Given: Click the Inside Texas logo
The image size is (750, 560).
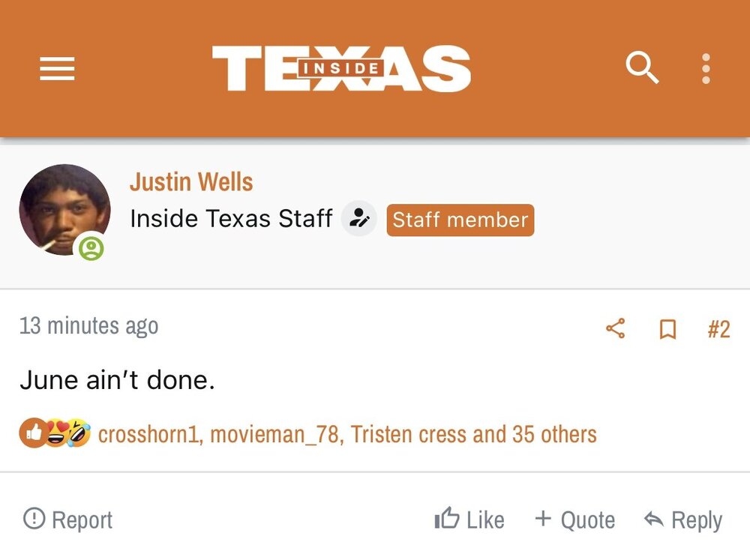Looking at the screenshot, I should (341, 69).
